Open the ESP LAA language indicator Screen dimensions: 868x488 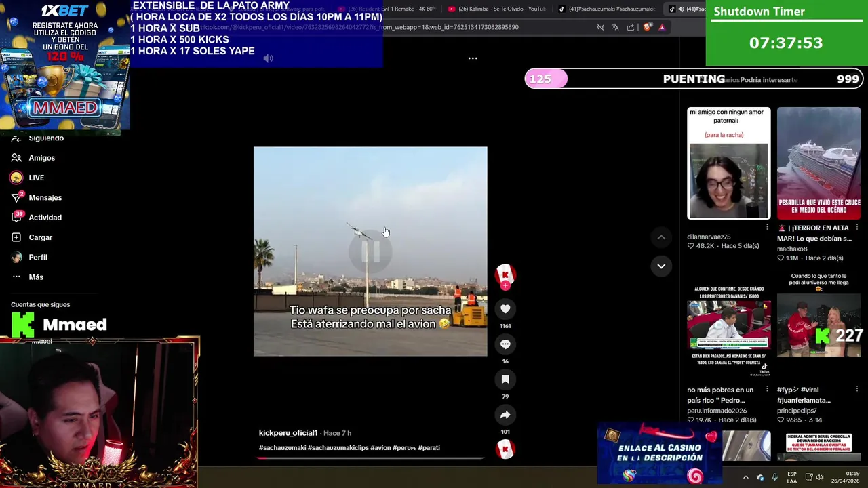tap(792, 477)
